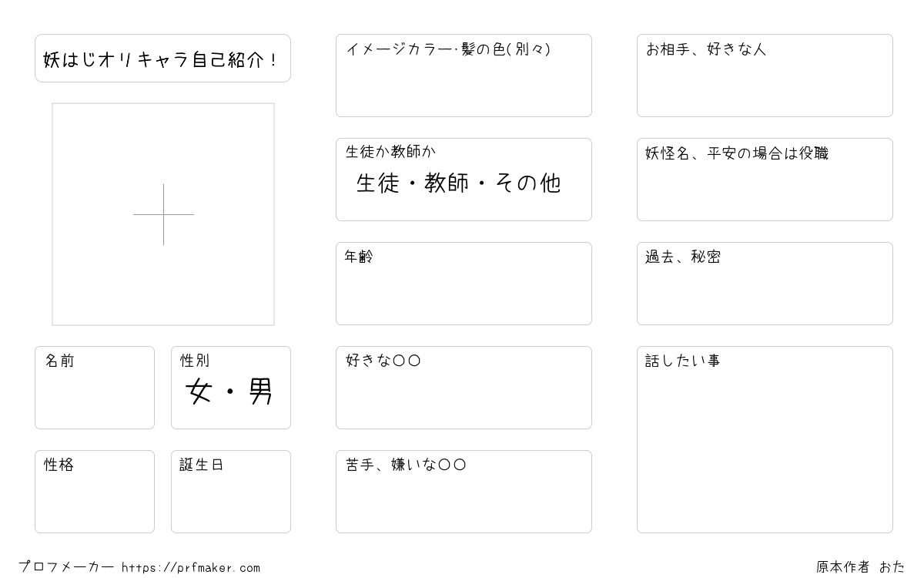Click the 妖怪名、平安の場合は役職 field
The image size is (924, 578).
point(765,180)
